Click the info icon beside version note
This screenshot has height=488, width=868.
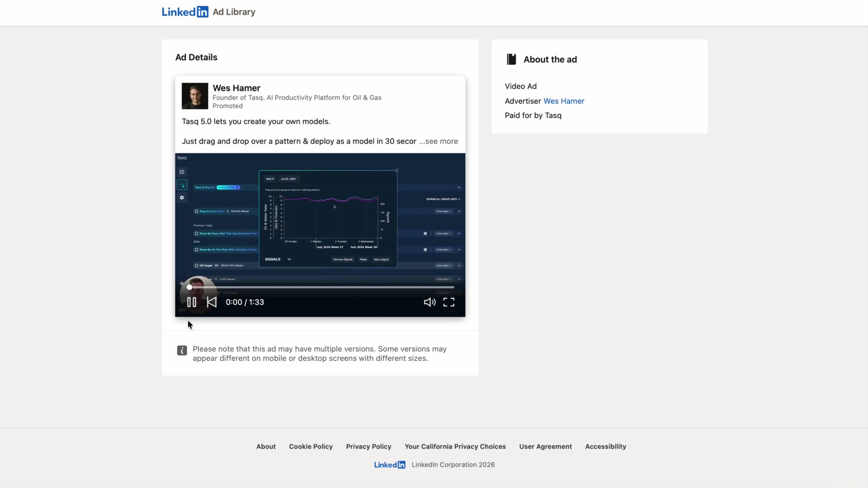point(182,350)
